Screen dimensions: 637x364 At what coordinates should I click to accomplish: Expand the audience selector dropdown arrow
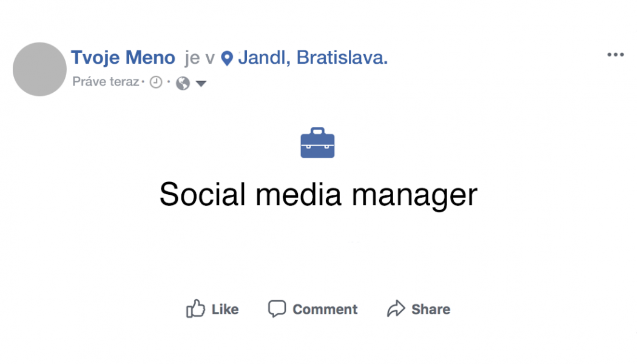point(201,84)
